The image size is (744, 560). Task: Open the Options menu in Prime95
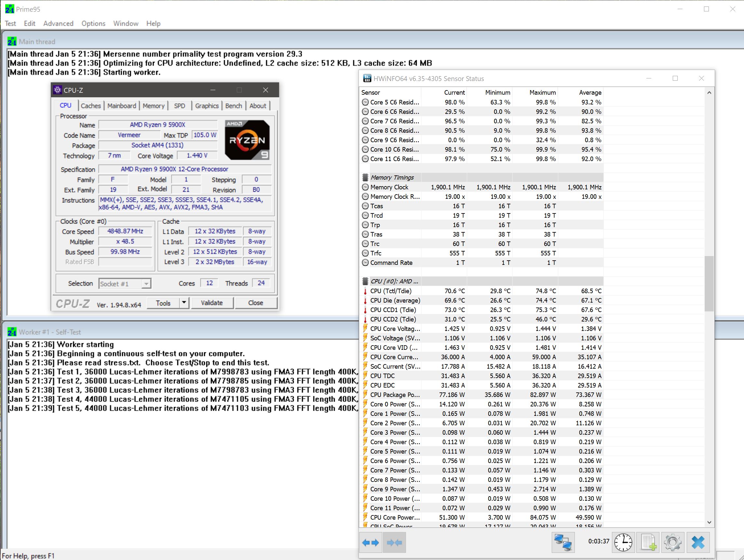[93, 23]
